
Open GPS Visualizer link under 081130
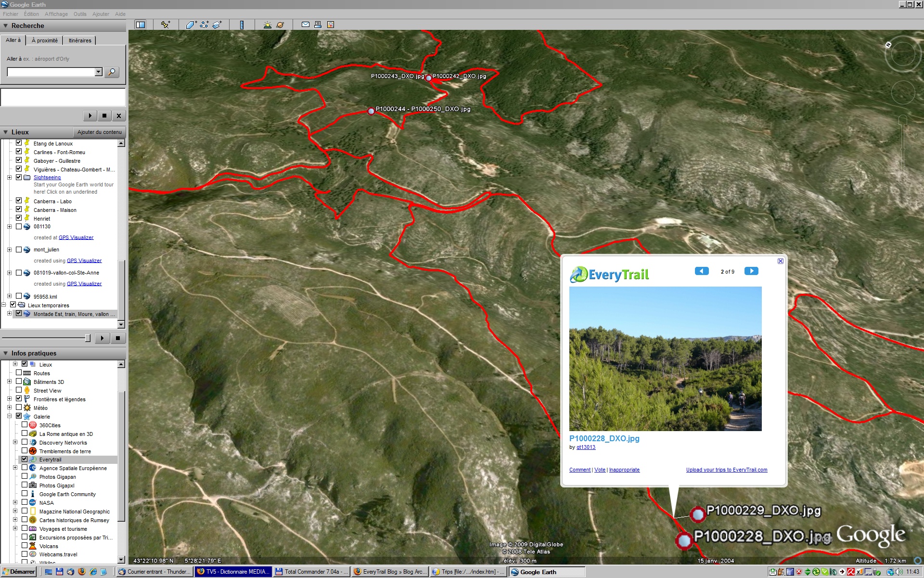pos(76,237)
